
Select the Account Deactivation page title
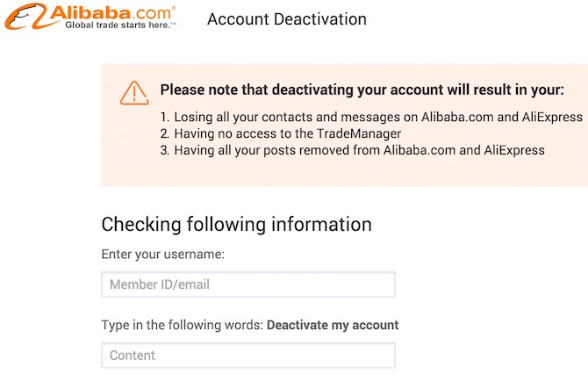[286, 18]
